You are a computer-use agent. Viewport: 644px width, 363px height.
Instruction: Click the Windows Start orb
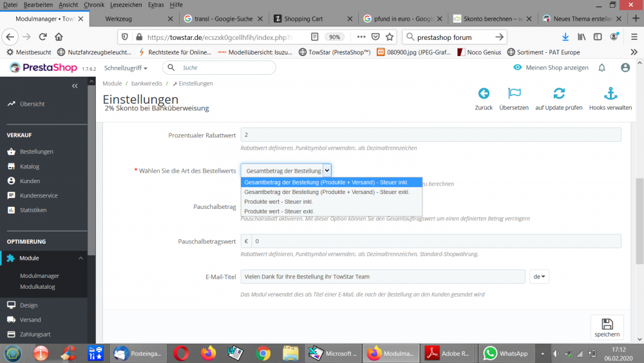click(13, 353)
